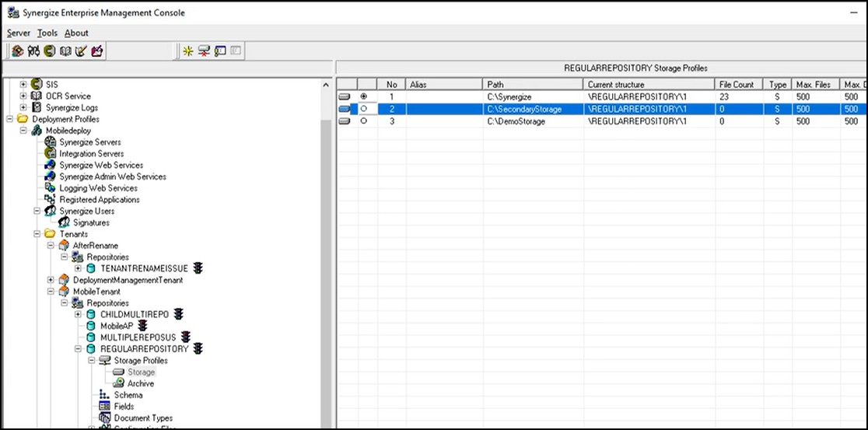Viewport: 868px width, 430px height.
Task: Click the network disconnect icon with red X
Action: [204, 51]
